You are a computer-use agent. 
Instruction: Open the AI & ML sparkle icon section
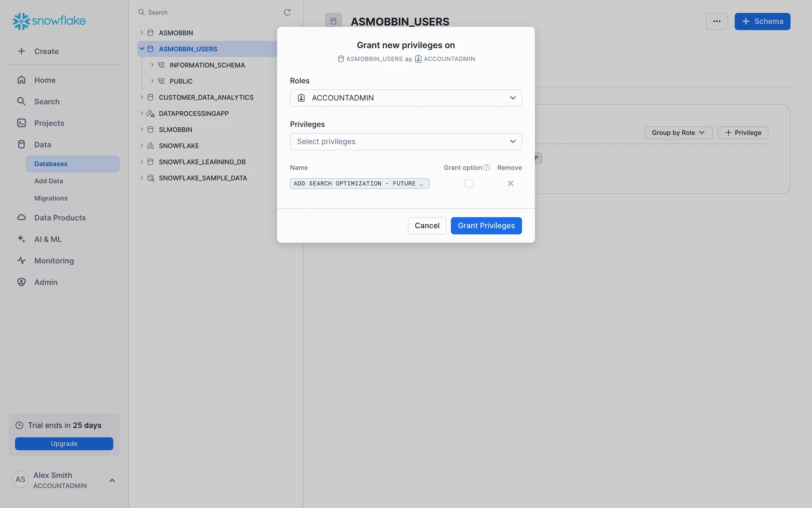(22, 239)
